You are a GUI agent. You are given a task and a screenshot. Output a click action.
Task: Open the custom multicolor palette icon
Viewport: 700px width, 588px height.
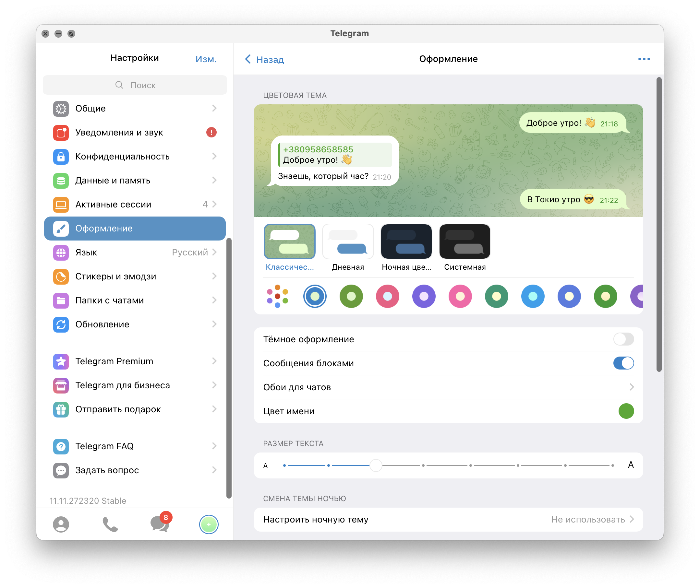pos(277,296)
